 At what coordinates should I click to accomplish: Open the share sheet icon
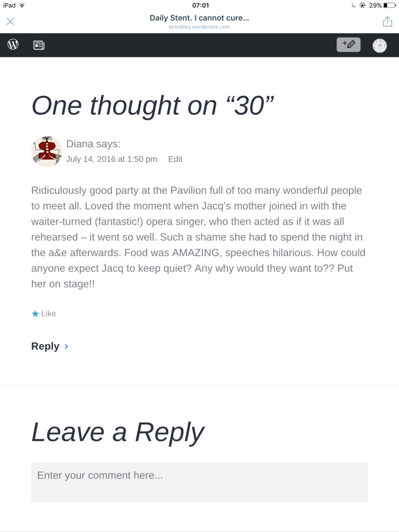coord(387,22)
